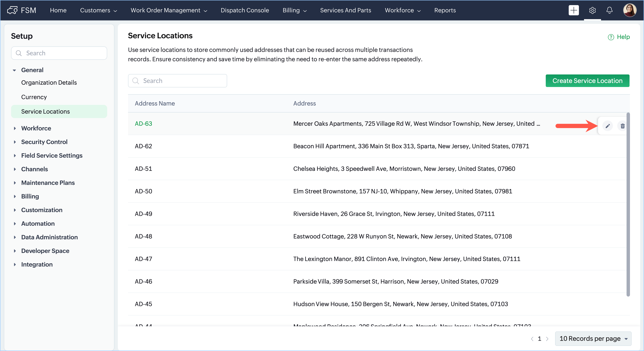Open the notifications bell icon

pos(610,10)
